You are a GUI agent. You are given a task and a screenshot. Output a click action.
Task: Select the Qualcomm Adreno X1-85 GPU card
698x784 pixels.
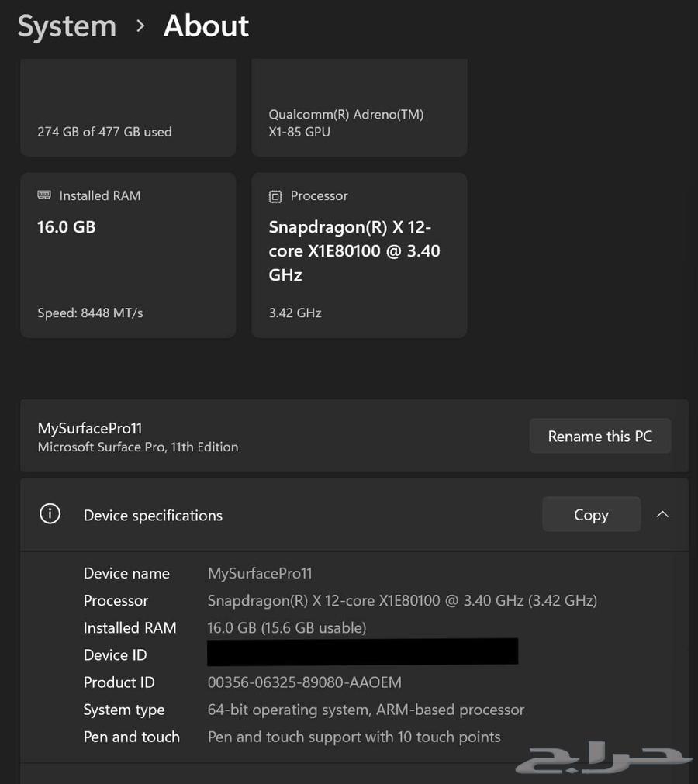pyautogui.click(x=359, y=107)
